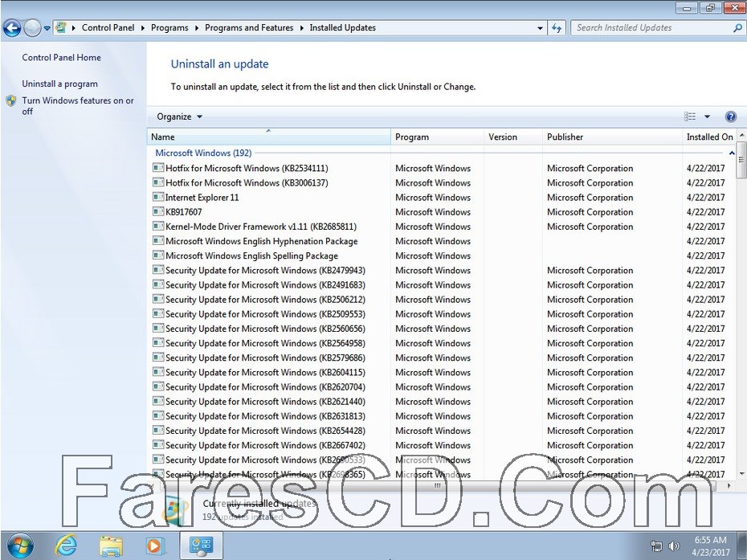This screenshot has width=747, height=560.
Task: Change view using the view icon
Action: click(690, 116)
